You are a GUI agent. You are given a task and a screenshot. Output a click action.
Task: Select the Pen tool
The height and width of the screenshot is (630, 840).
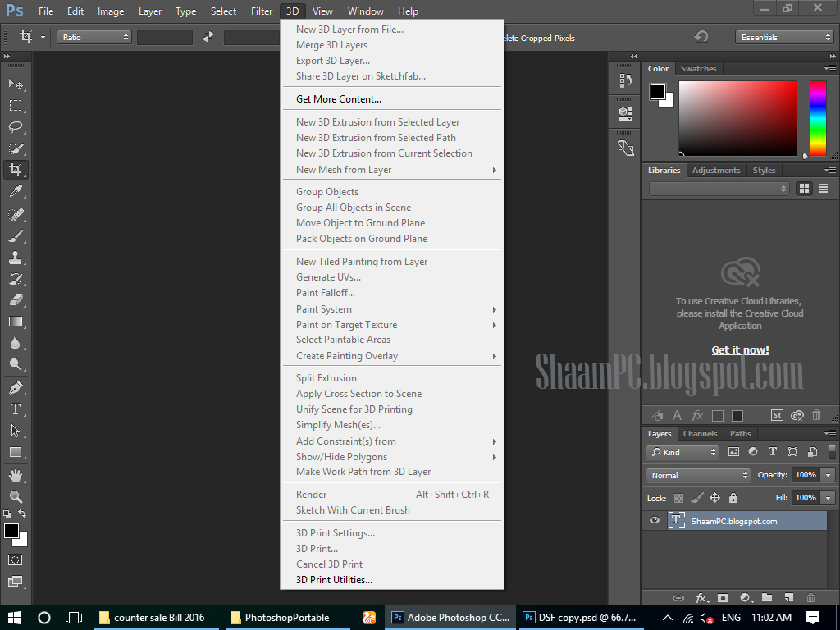[x=16, y=388]
